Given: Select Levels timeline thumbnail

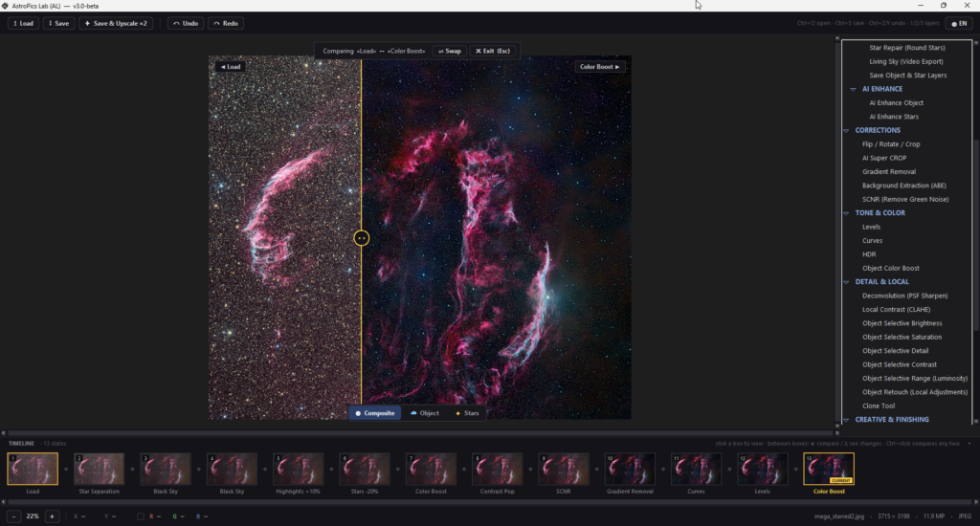Looking at the screenshot, I should pyautogui.click(x=762, y=469).
